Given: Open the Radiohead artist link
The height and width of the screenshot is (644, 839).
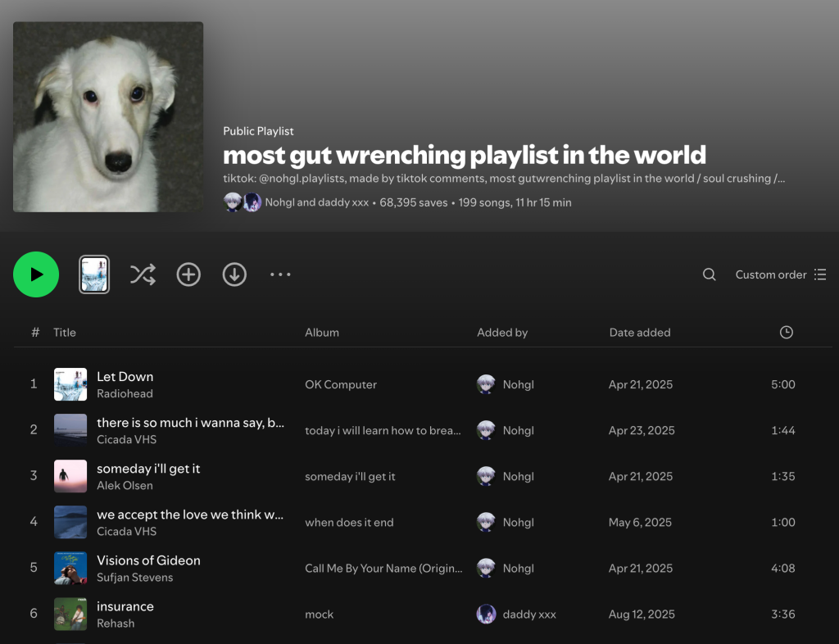Looking at the screenshot, I should pyautogui.click(x=125, y=393).
